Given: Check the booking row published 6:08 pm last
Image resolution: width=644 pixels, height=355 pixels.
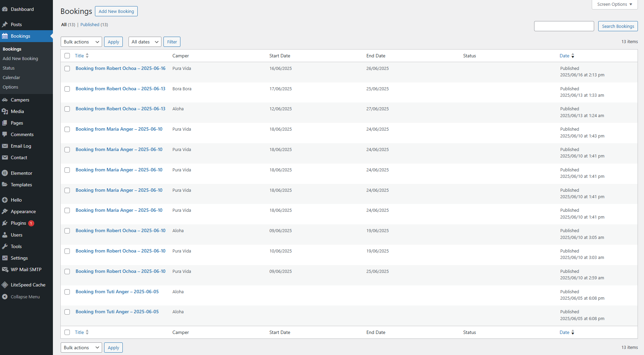Looking at the screenshot, I should 67,312.
